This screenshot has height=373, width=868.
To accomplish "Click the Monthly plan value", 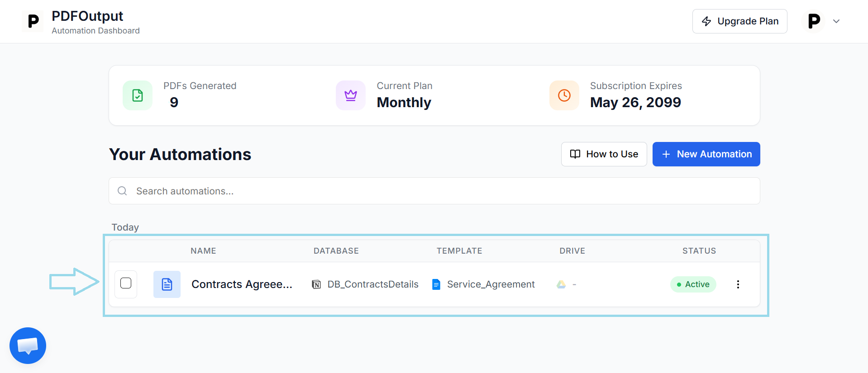I will (x=404, y=103).
